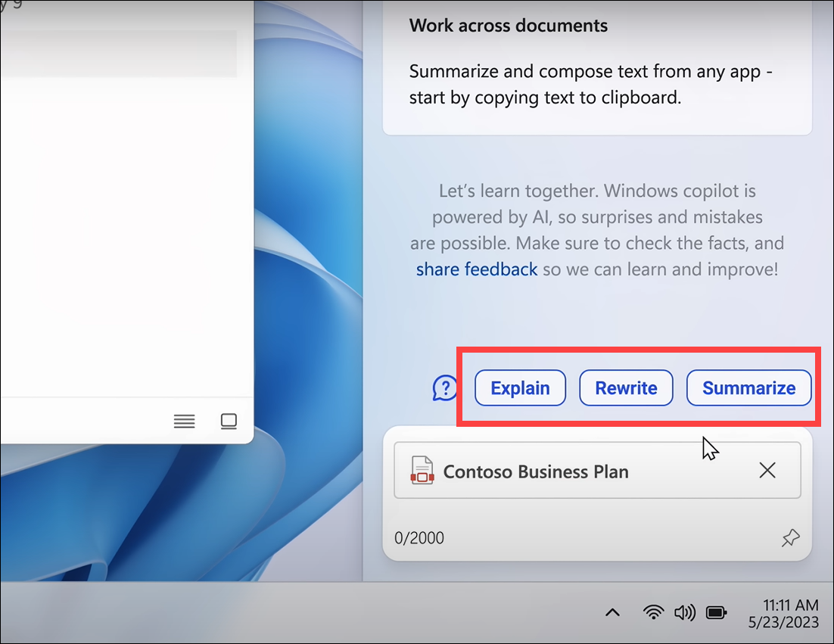
Task: Click the 0/2000 character counter
Action: [419, 537]
